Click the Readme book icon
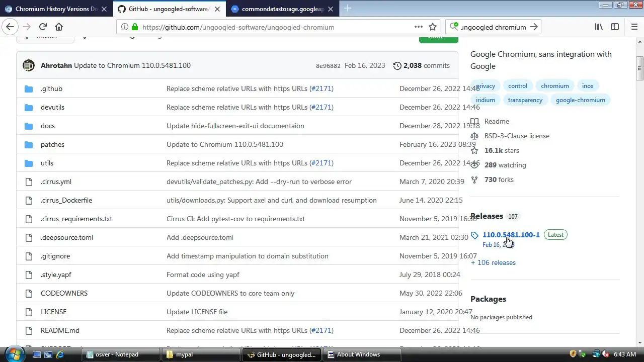 pos(474,122)
